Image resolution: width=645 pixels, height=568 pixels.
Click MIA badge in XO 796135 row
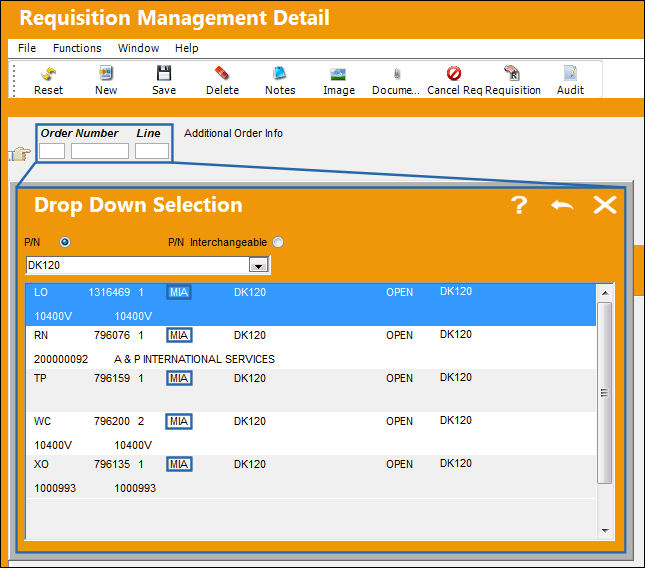(x=179, y=464)
